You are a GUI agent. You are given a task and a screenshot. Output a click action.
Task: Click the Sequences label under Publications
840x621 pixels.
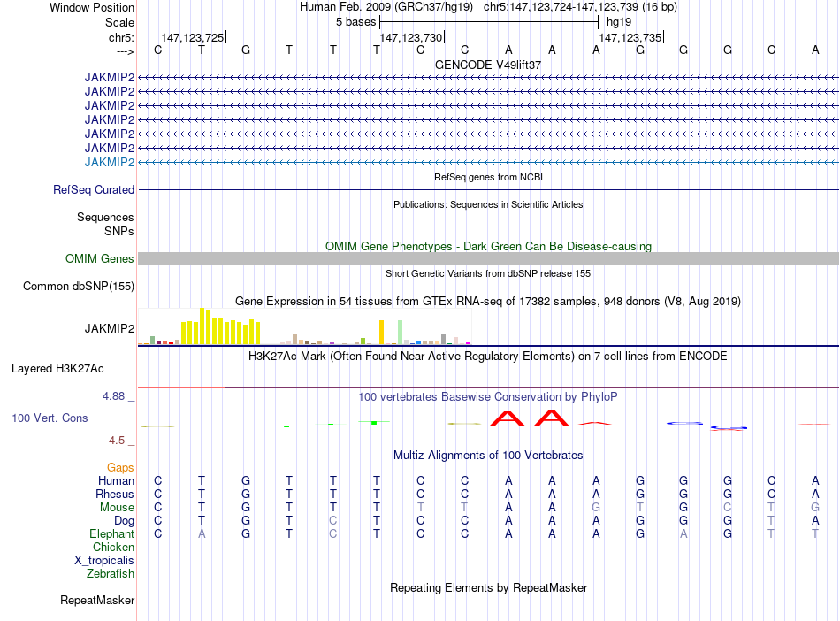(105, 217)
